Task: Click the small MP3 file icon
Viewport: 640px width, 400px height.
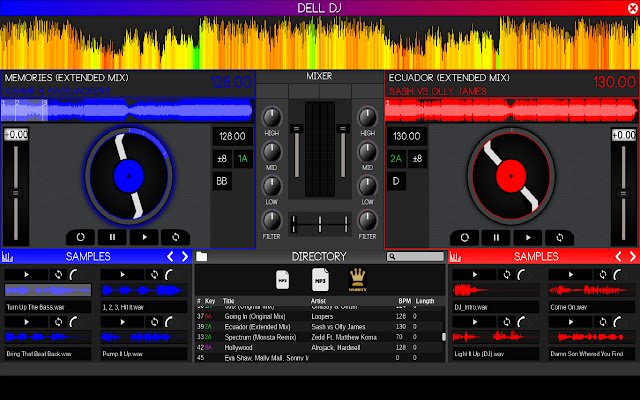Action: 282,280
